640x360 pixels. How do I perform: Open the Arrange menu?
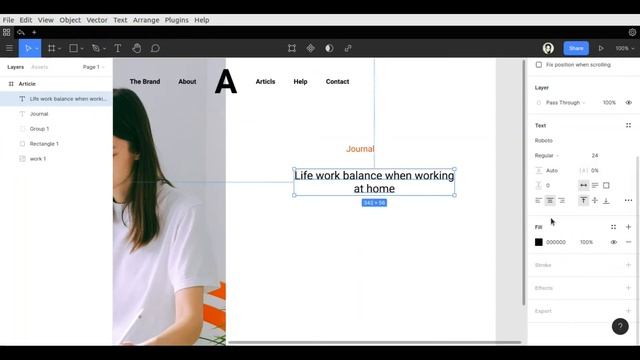point(146,20)
